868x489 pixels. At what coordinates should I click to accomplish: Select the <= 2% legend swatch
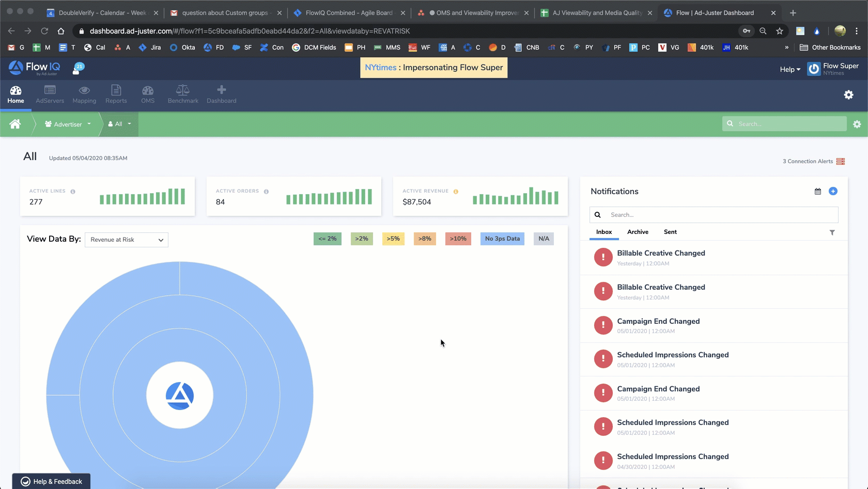coord(328,239)
